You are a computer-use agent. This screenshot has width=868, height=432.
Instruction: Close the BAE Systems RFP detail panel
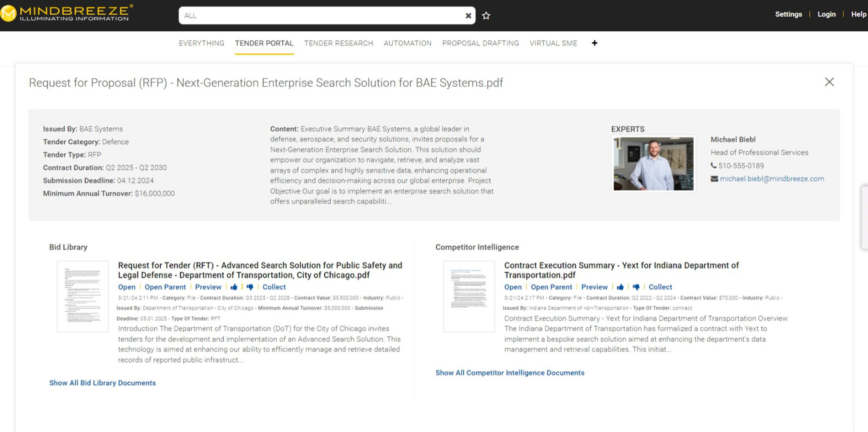coord(829,82)
